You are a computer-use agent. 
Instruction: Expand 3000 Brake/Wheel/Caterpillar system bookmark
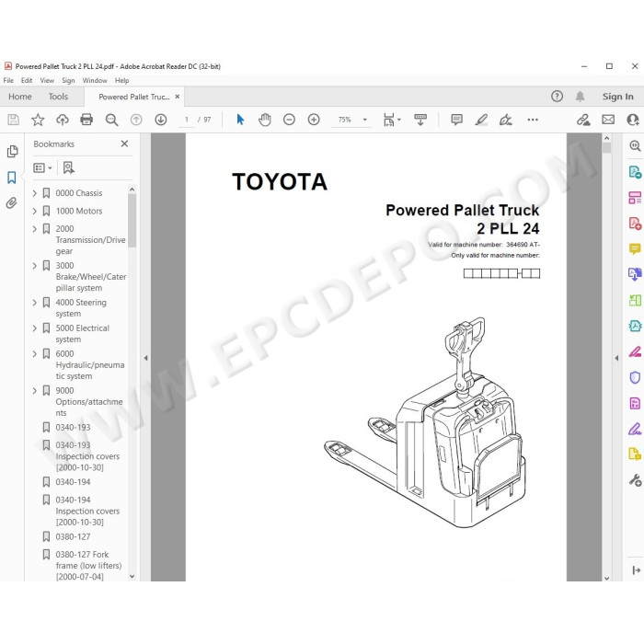click(x=35, y=266)
